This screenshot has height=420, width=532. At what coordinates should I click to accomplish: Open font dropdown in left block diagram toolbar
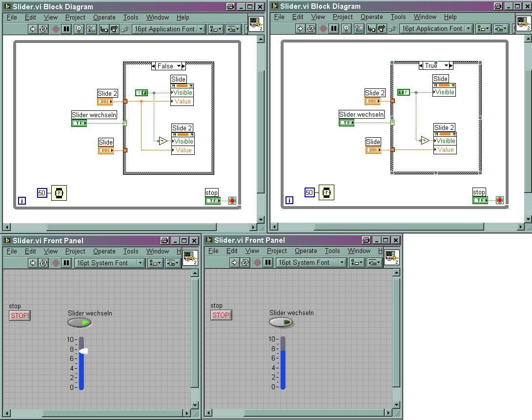(168, 29)
